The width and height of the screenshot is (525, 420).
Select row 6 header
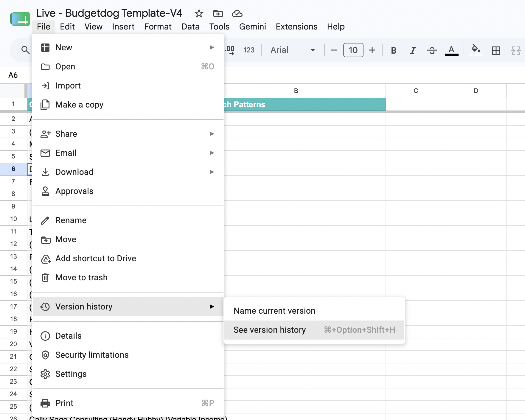tap(13, 169)
